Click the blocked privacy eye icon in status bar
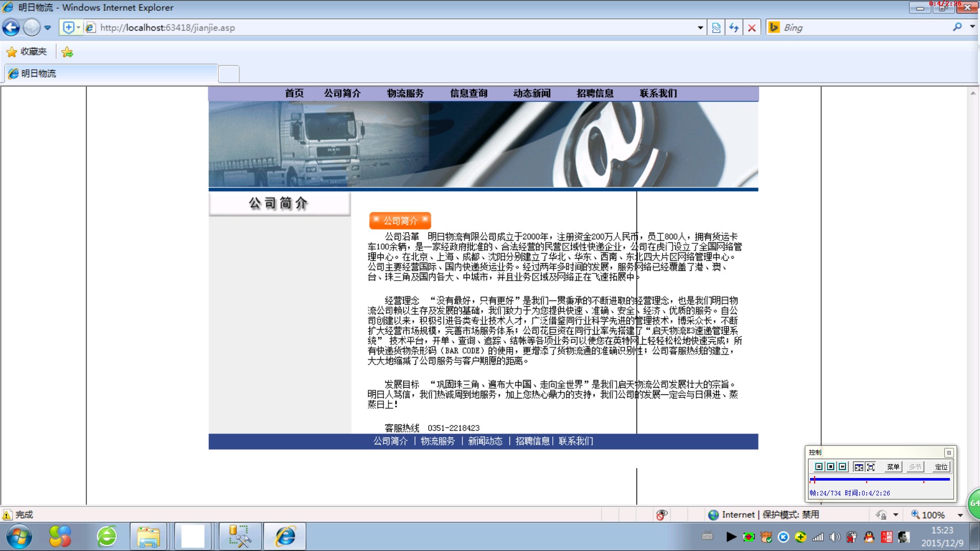The width and height of the screenshot is (980, 551). pos(661,515)
